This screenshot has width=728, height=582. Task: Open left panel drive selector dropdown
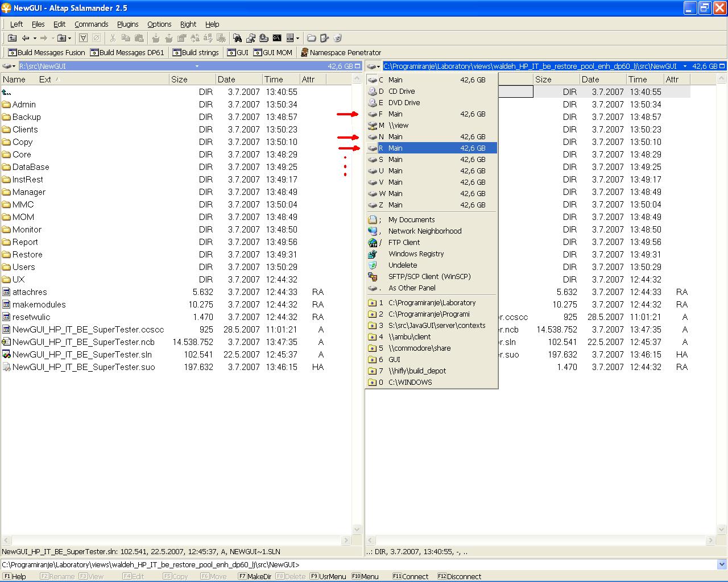(x=9, y=66)
